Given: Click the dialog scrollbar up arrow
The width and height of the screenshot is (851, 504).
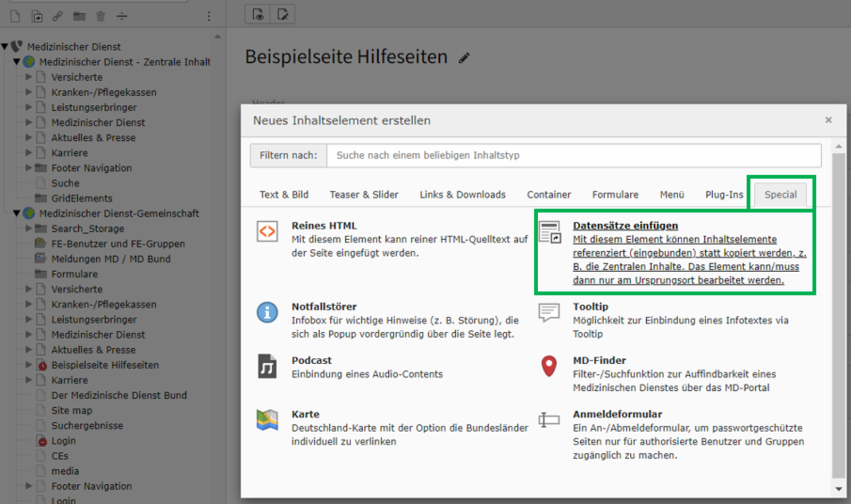Looking at the screenshot, I should click(839, 146).
